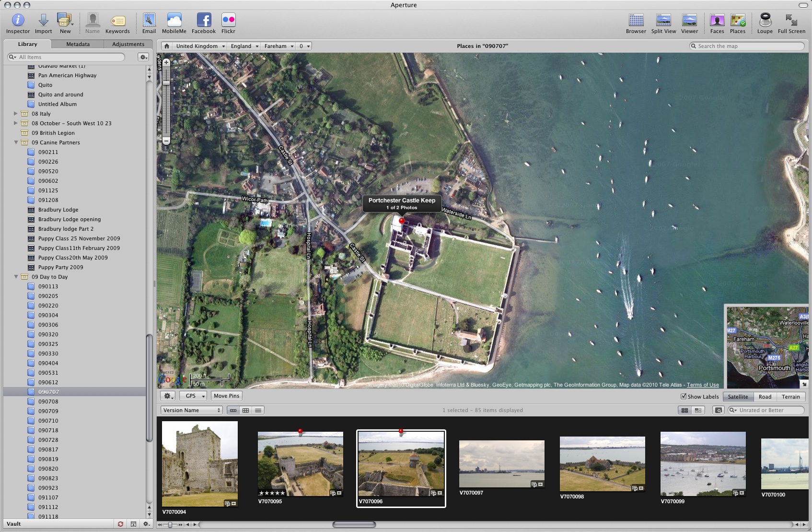The width and height of the screenshot is (812, 532).
Task: Click the Move Pins button
Action: (x=226, y=396)
